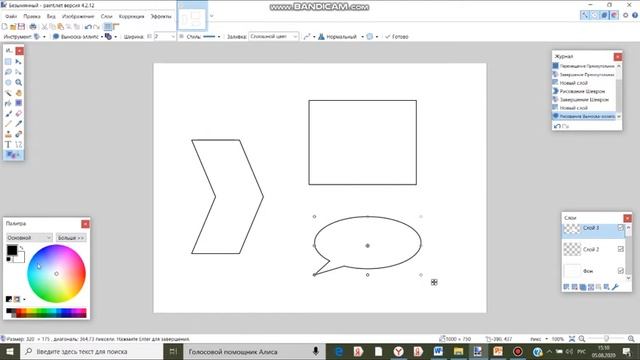Click the Word icon on taskbar

(438, 351)
